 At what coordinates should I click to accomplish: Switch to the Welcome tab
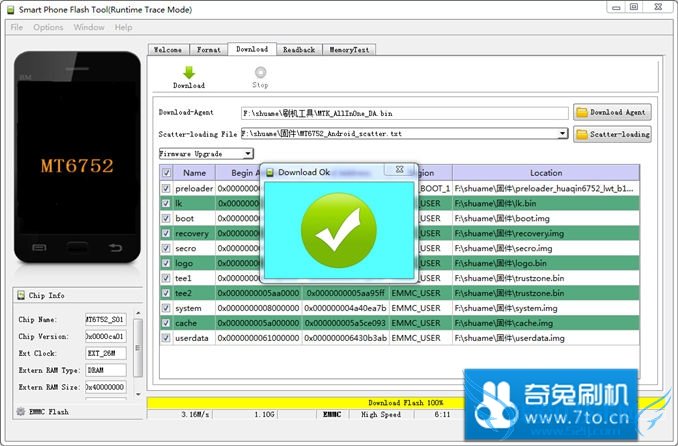point(168,50)
